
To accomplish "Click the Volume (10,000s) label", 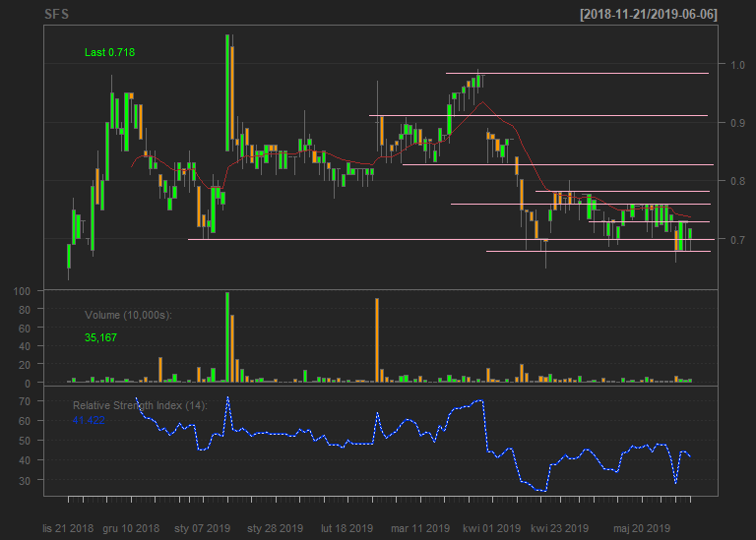I will click(128, 315).
